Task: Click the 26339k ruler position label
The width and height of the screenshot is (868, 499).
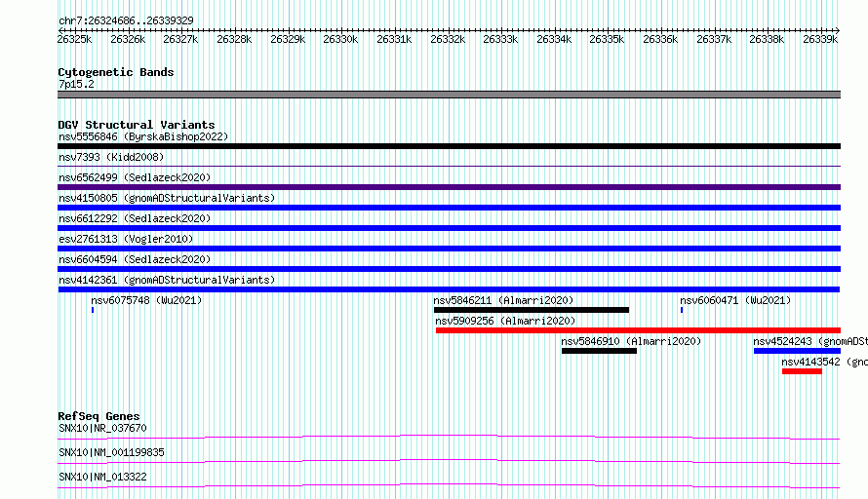Action: click(820, 39)
